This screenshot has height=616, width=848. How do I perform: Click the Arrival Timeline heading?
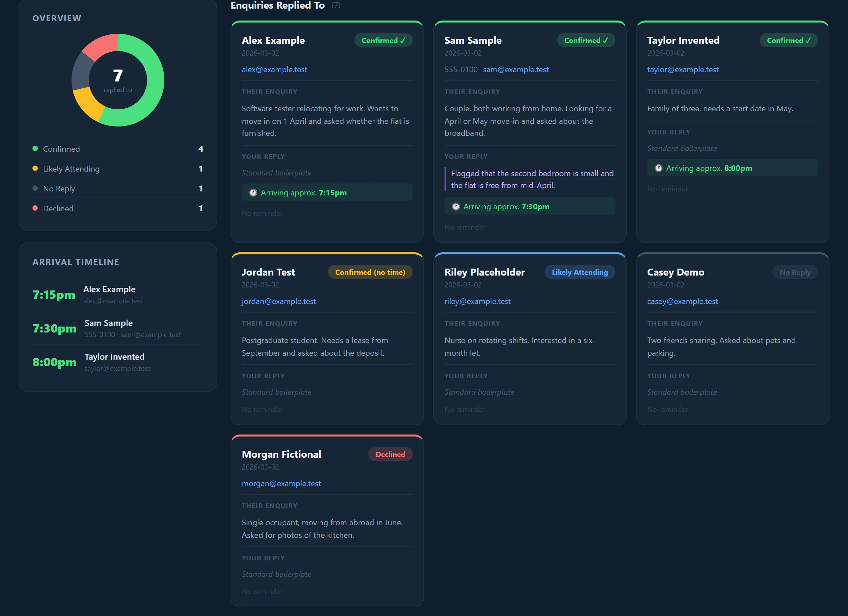[x=76, y=262]
